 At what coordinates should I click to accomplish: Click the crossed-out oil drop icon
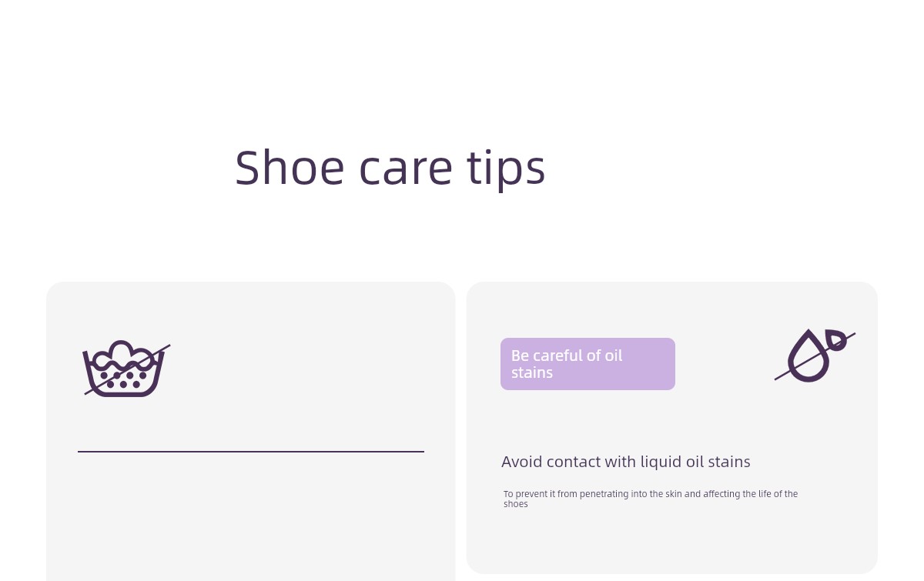(x=815, y=356)
